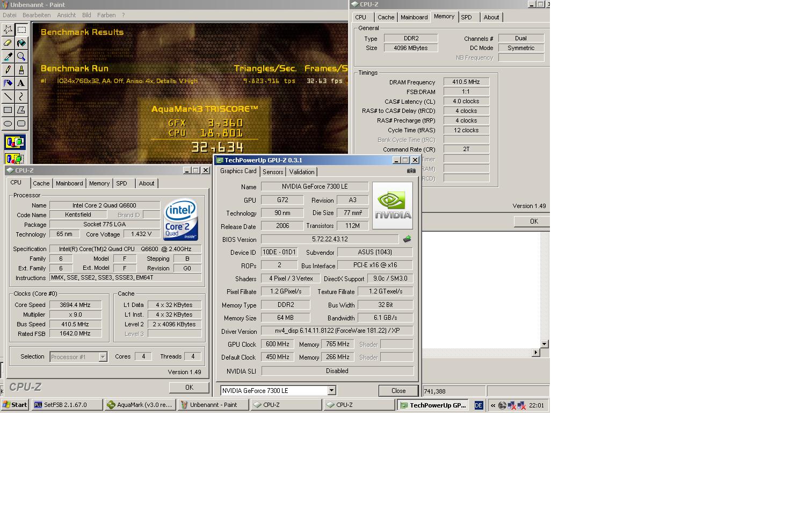This screenshot has width=812, height=508.
Task: Enable transparent selection mode in Paint
Action: [15, 159]
